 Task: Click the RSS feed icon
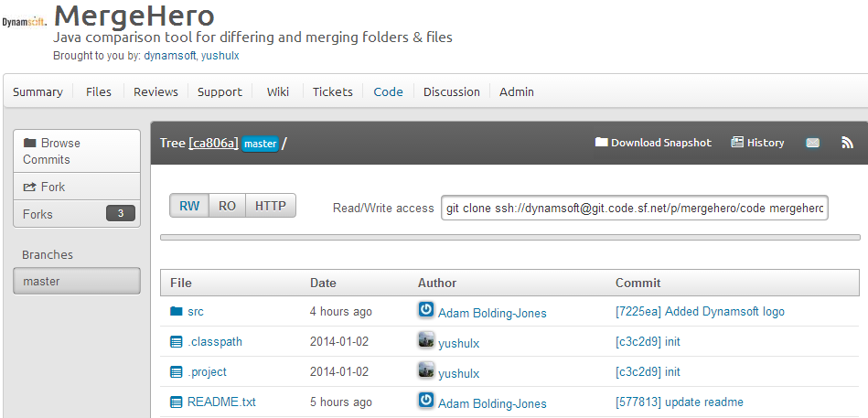[847, 143]
